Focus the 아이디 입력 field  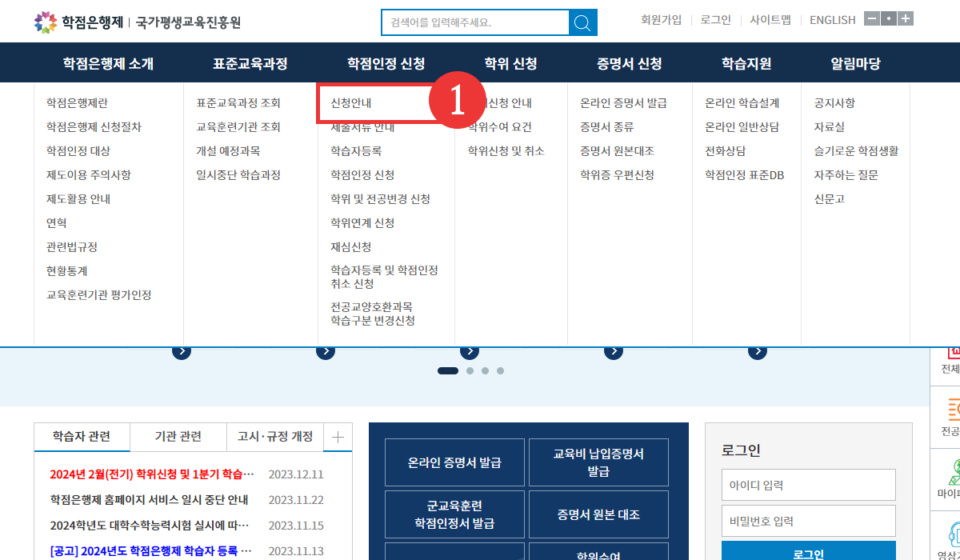[x=808, y=485]
